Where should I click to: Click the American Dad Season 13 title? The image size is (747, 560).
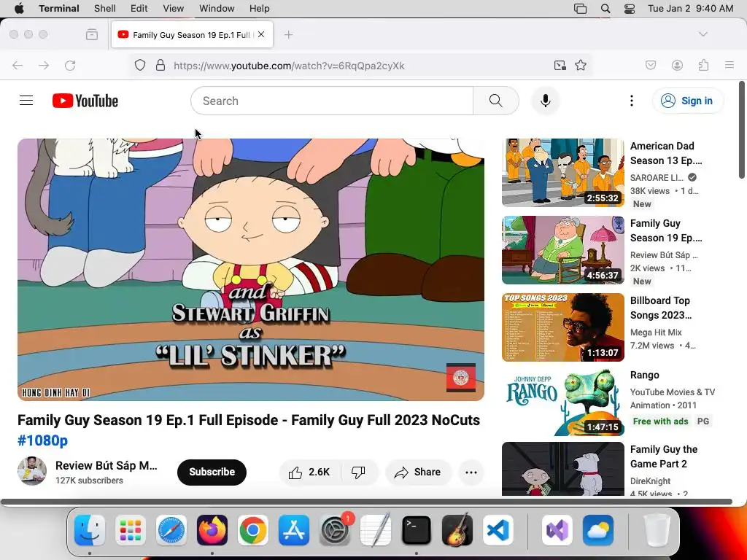click(x=666, y=153)
